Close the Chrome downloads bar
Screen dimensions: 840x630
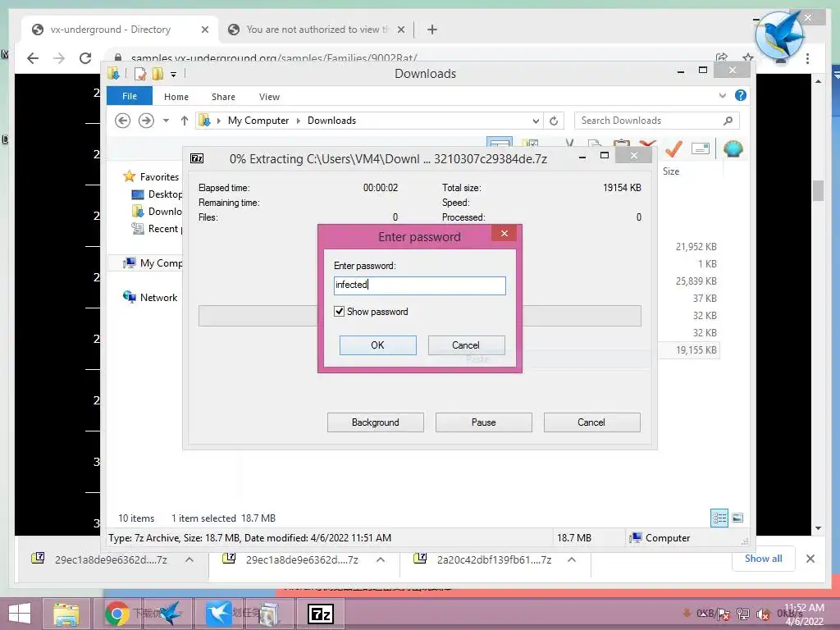click(810, 559)
